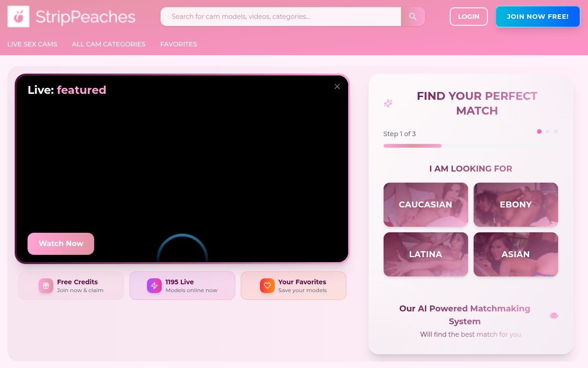
Task: Click the heart icon for Your Favorites
Action: [267, 285]
